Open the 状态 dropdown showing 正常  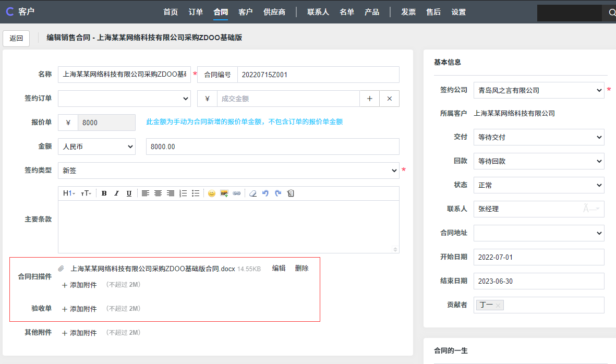(x=539, y=185)
